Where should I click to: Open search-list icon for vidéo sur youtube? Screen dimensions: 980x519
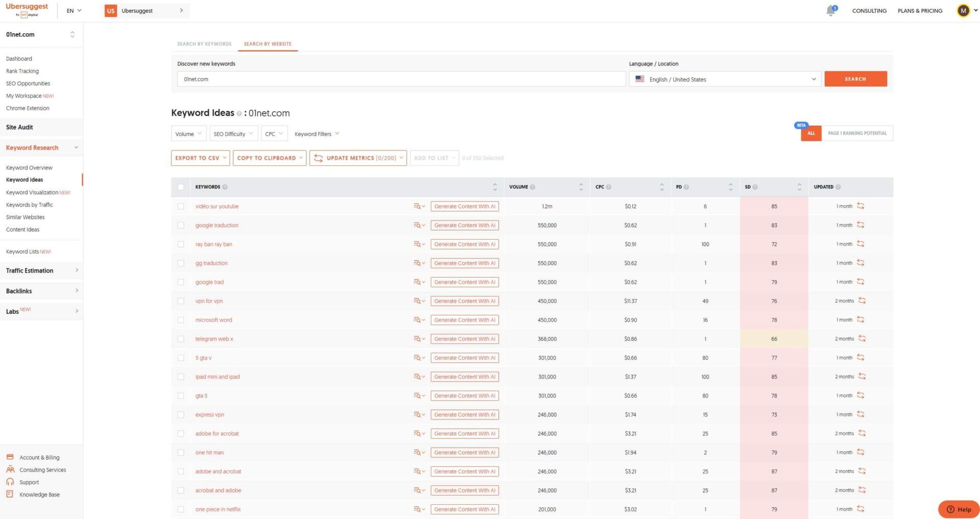(x=419, y=206)
